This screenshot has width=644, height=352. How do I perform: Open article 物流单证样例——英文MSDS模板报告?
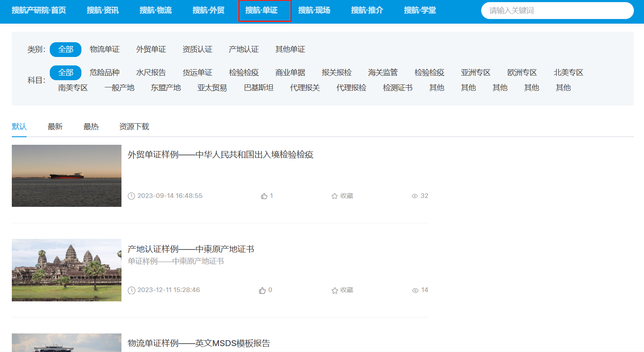[199, 343]
